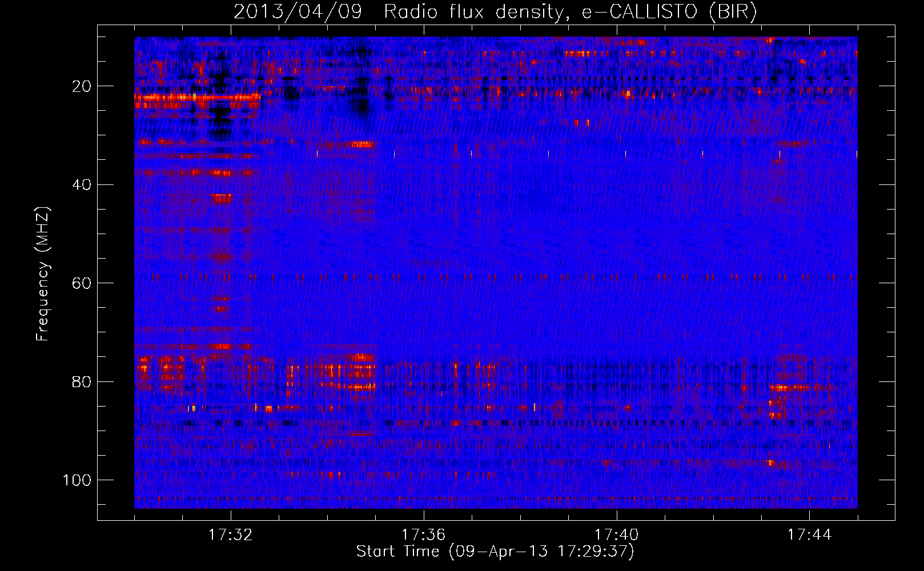
Task: Click the 17:40 time tick label
Action: click(x=616, y=535)
